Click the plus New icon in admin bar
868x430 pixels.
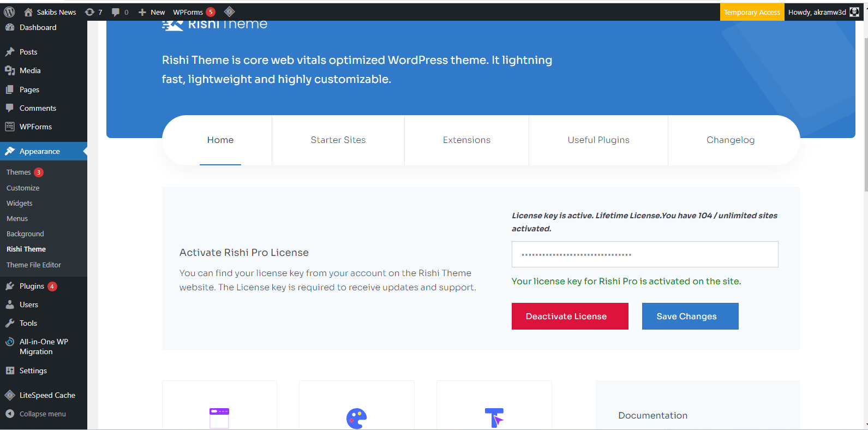click(x=142, y=12)
